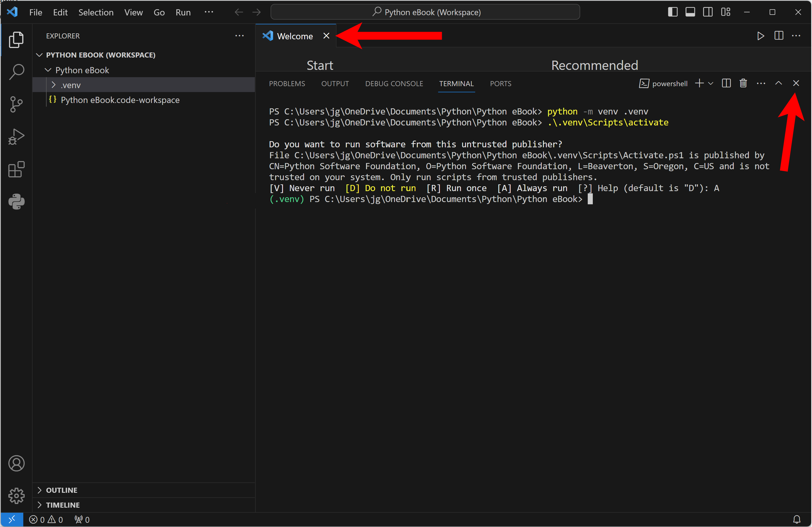Open the Edit menu
This screenshot has height=527, width=812.
click(60, 12)
